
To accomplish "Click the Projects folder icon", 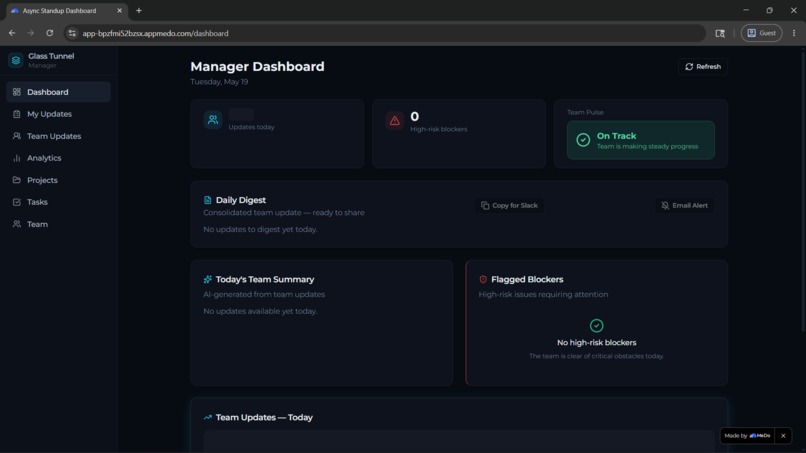I will 16,180.
